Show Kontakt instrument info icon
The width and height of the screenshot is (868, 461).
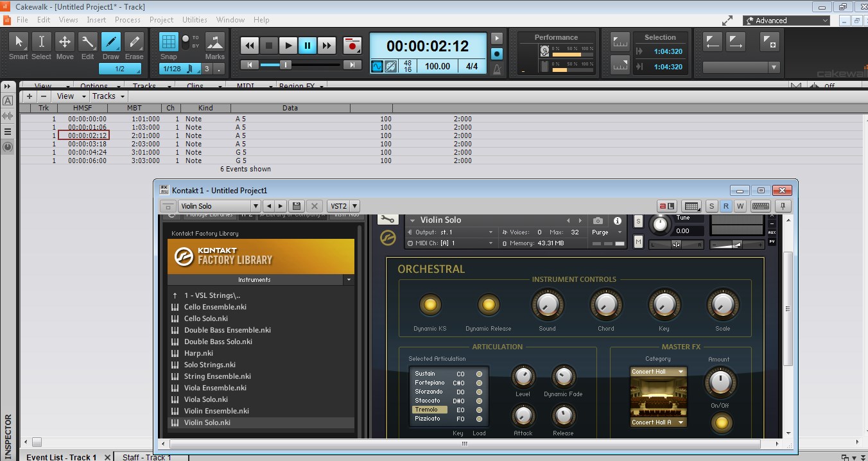618,221
